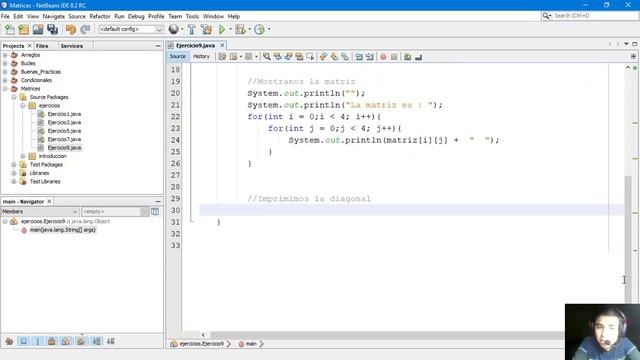
Task: Expand the Condicionales project node
Action: pos(5,80)
